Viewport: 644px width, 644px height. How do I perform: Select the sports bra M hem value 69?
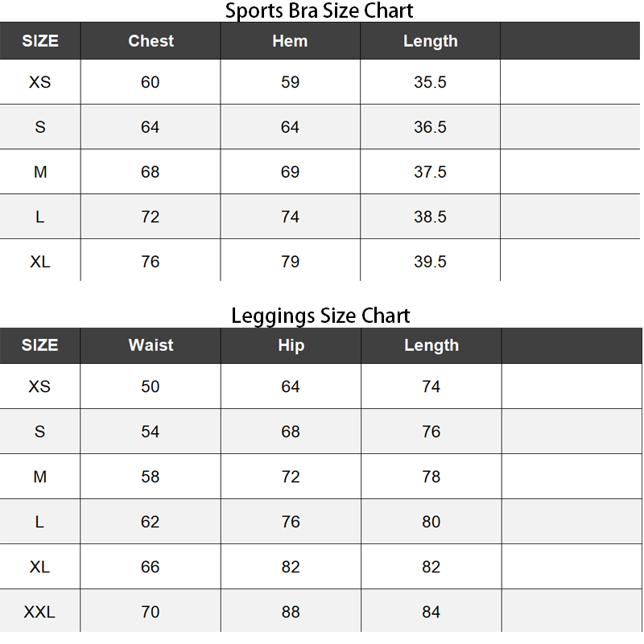pyautogui.click(x=290, y=172)
